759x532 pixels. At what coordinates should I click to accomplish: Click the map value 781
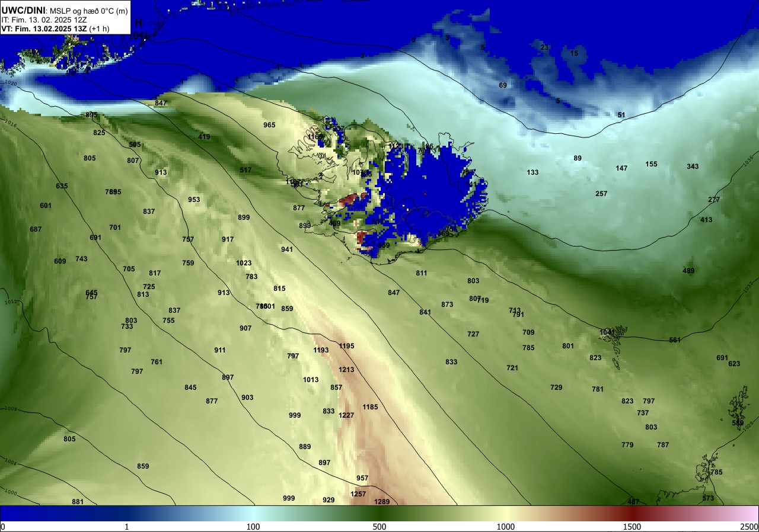tap(598, 389)
